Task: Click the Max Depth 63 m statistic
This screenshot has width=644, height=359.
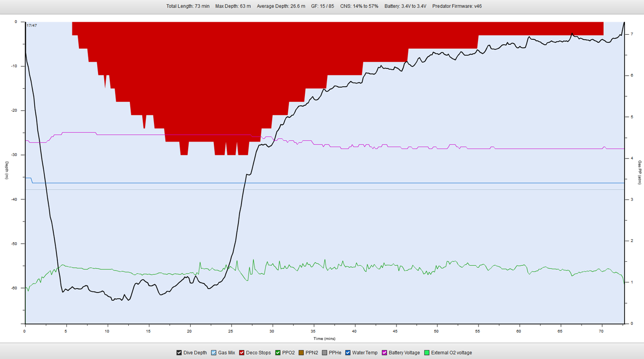Action: point(233,6)
